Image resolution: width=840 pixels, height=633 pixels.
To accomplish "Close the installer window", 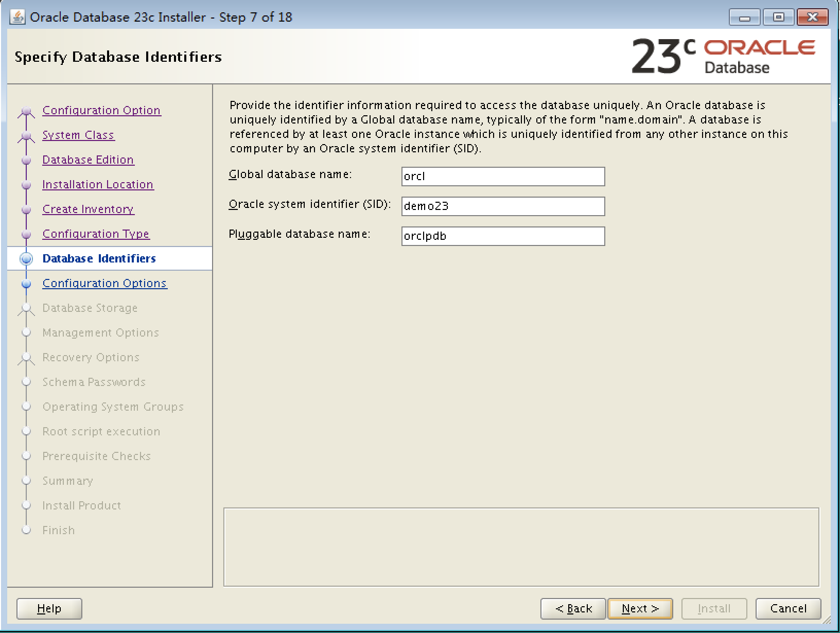I will tap(812, 17).
